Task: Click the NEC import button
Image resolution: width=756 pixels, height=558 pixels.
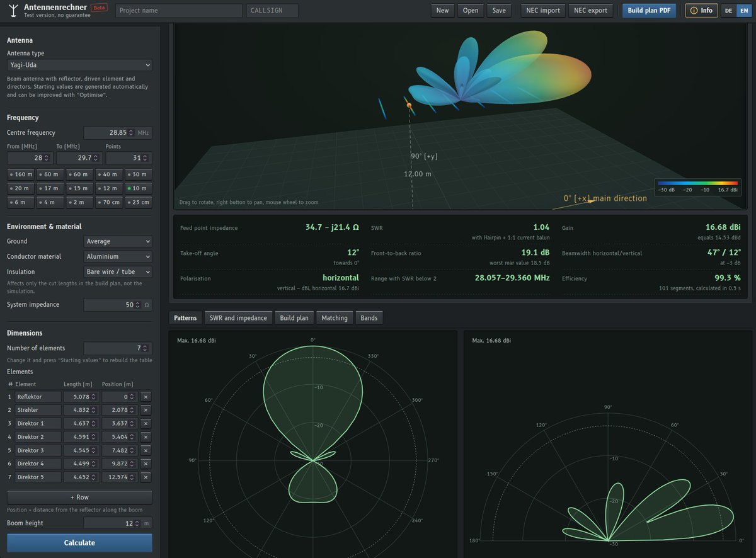Action: click(543, 11)
